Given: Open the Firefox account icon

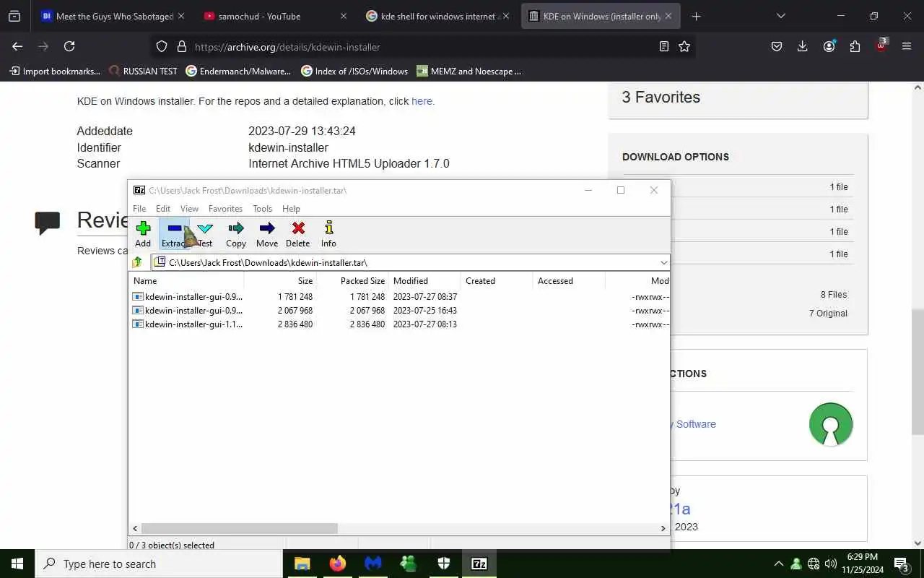Looking at the screenshot, I should [x=829, y=46].
